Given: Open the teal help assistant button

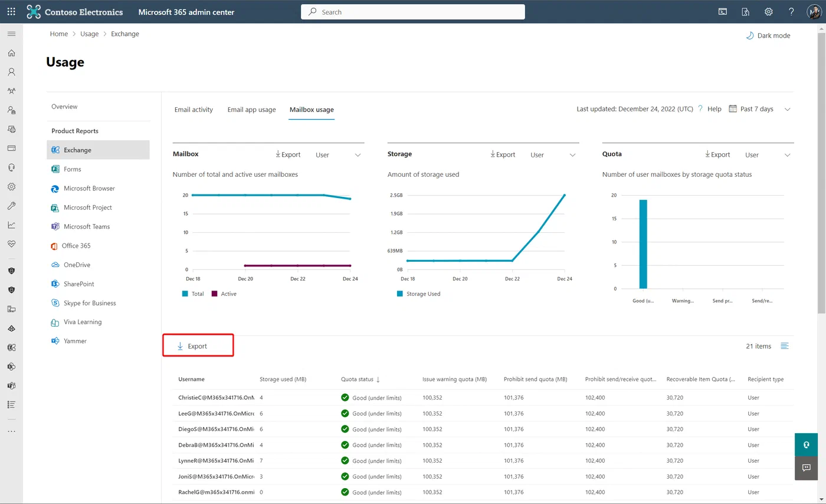Looking at the screenshot, I should point(806,444).
